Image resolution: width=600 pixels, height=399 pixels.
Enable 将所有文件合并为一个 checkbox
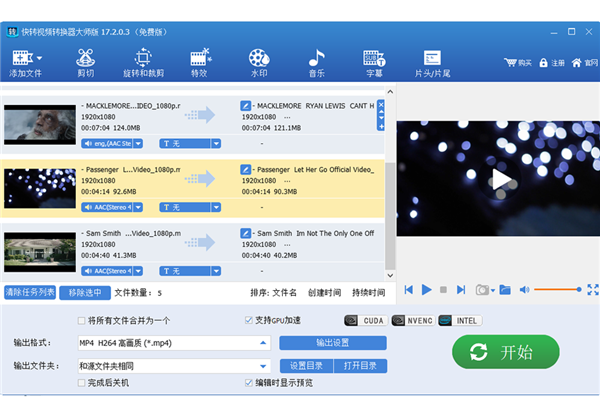(x=81, y=321)
